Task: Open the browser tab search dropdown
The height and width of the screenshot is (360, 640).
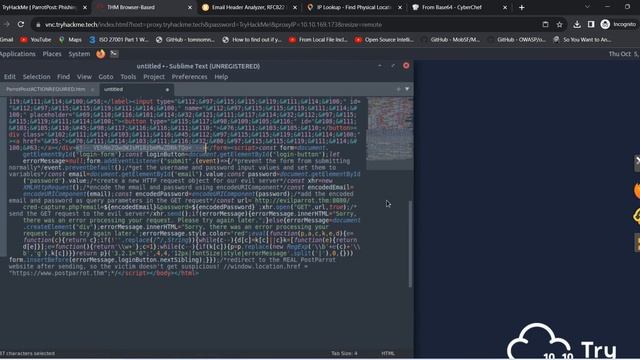Action: tap(587, 7)
